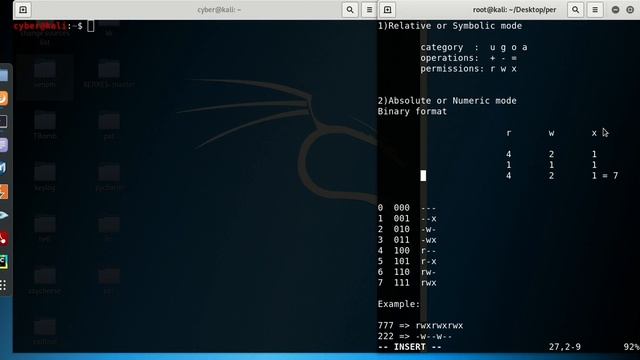Image resolution: width=640 pixels, height=360 pixels.
Task: Click the '1 = 7' text
Action: point(605,176)
